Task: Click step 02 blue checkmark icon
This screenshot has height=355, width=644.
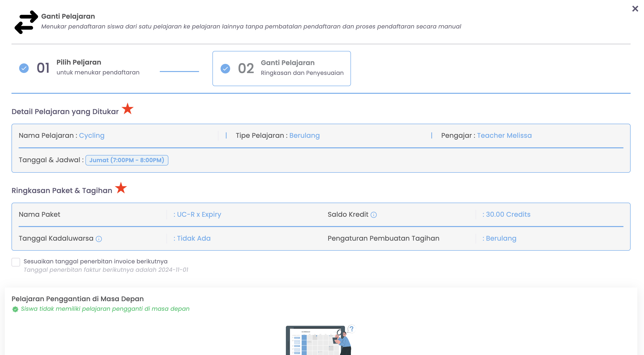Action: click(225, 68)
